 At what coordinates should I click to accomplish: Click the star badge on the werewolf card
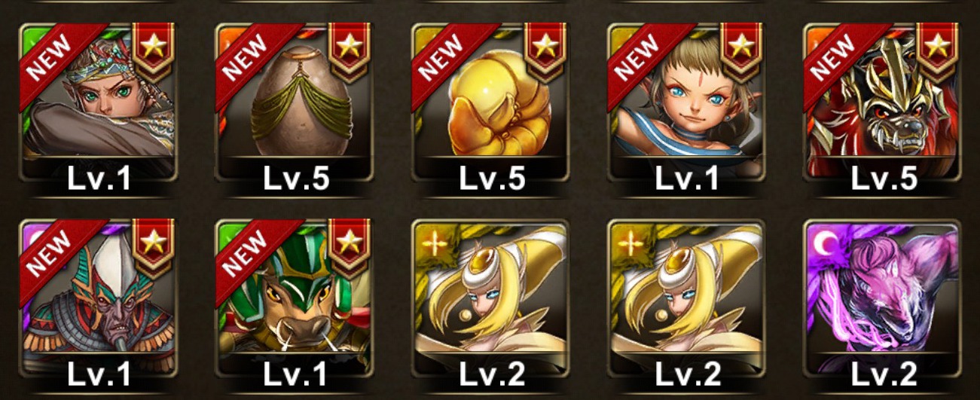pyautogui.click(x=936, y=50)
